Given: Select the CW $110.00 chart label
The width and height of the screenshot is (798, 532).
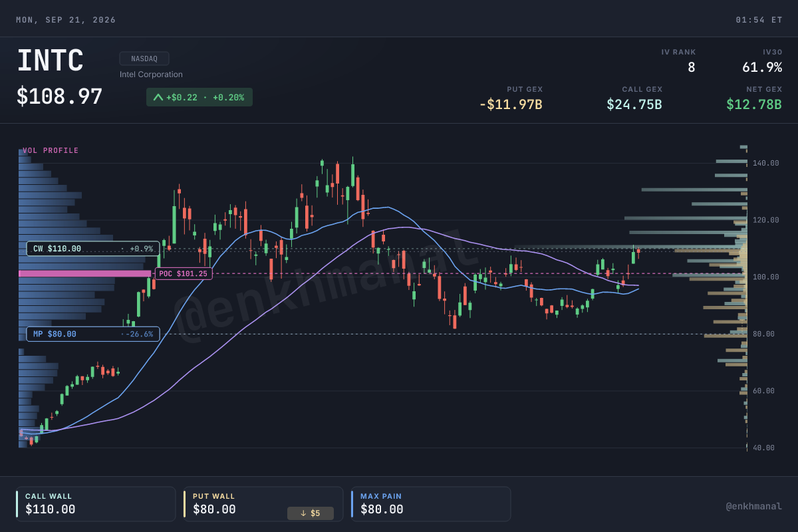Looking at the screenshot, I should point(93,249).
